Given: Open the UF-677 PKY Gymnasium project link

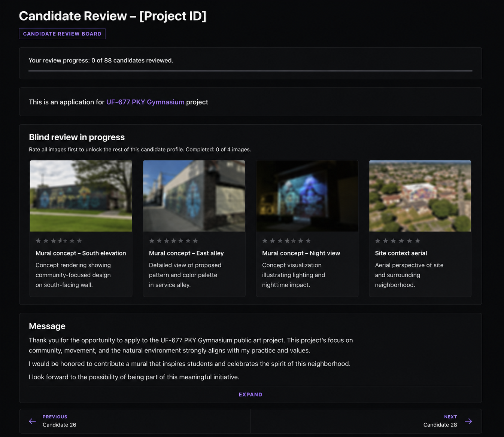Looking at the screenshot, I should 145,102.
